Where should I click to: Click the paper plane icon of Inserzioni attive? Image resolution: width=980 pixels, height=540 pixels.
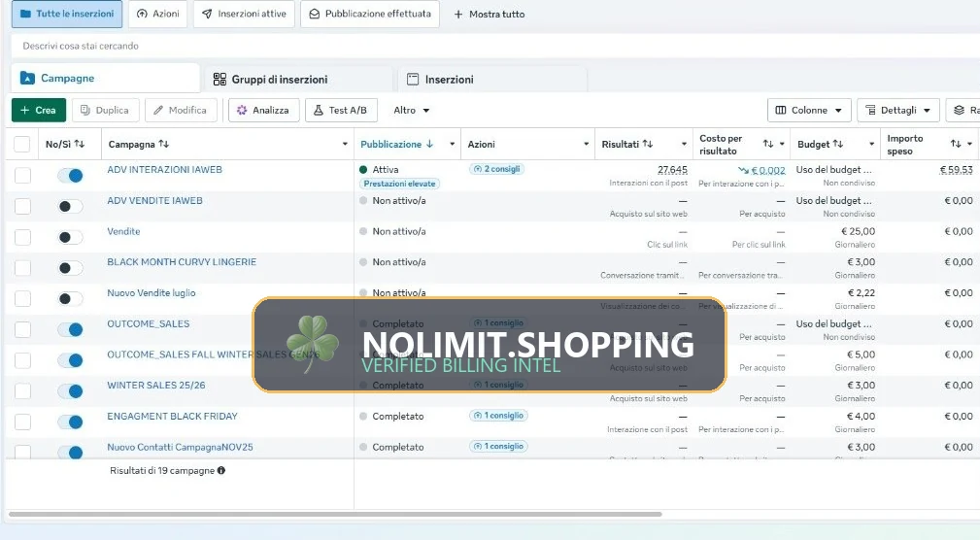[x=207, y=14]
